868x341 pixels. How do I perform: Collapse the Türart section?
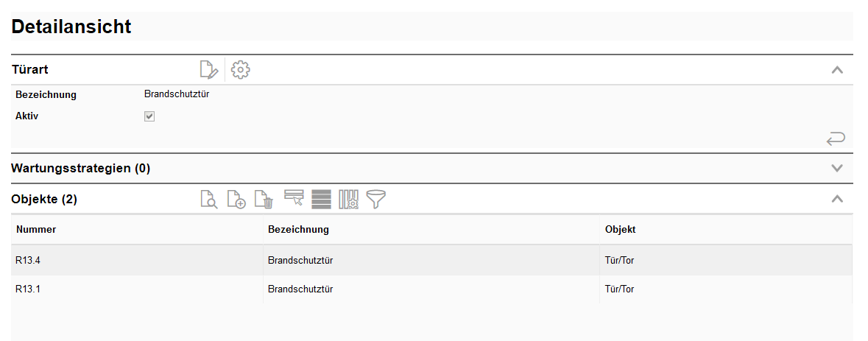[836, 70]
